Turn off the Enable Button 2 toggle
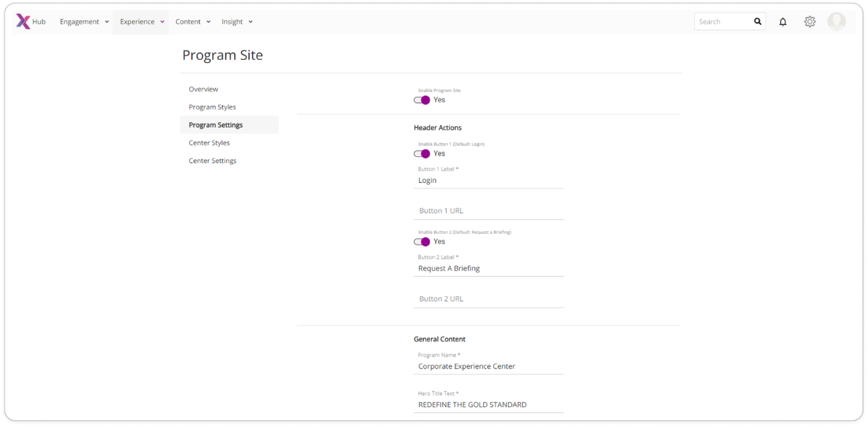Viewport: 868px width, 427px height. click(x=422, y=242)
